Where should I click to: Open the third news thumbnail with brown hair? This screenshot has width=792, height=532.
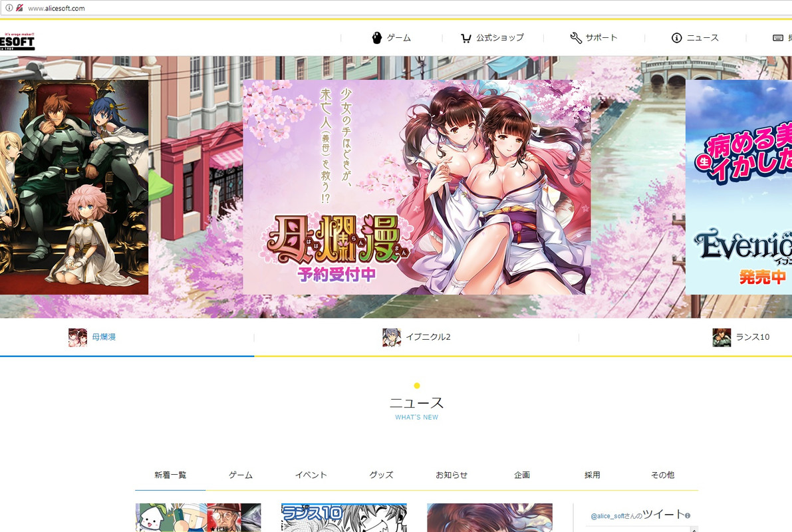point(489,517)
